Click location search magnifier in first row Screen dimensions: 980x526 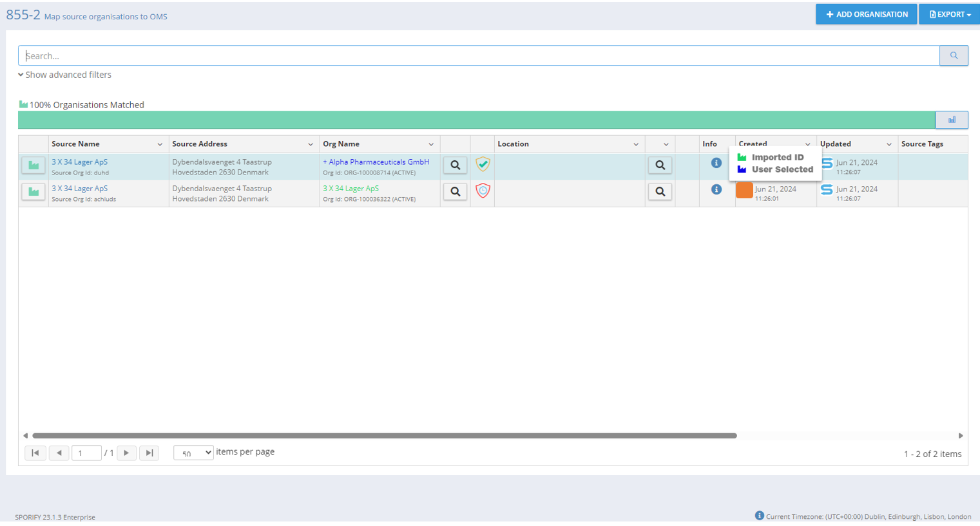point(660,165)
